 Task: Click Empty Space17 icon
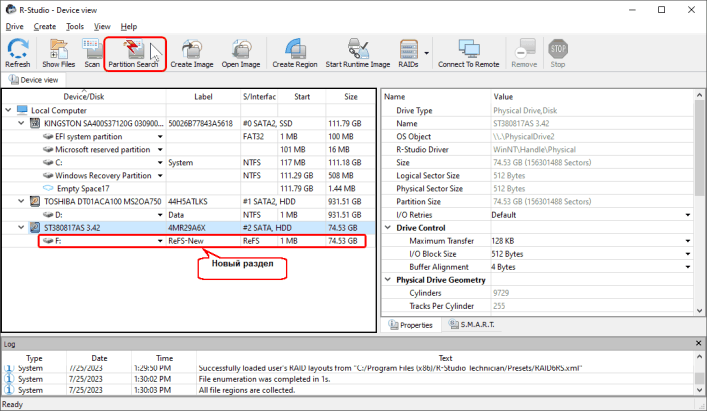pos(48,188)
